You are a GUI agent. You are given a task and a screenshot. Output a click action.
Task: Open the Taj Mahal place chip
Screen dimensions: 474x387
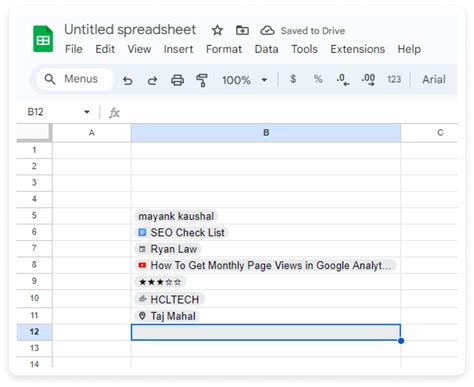click(167, 316)
